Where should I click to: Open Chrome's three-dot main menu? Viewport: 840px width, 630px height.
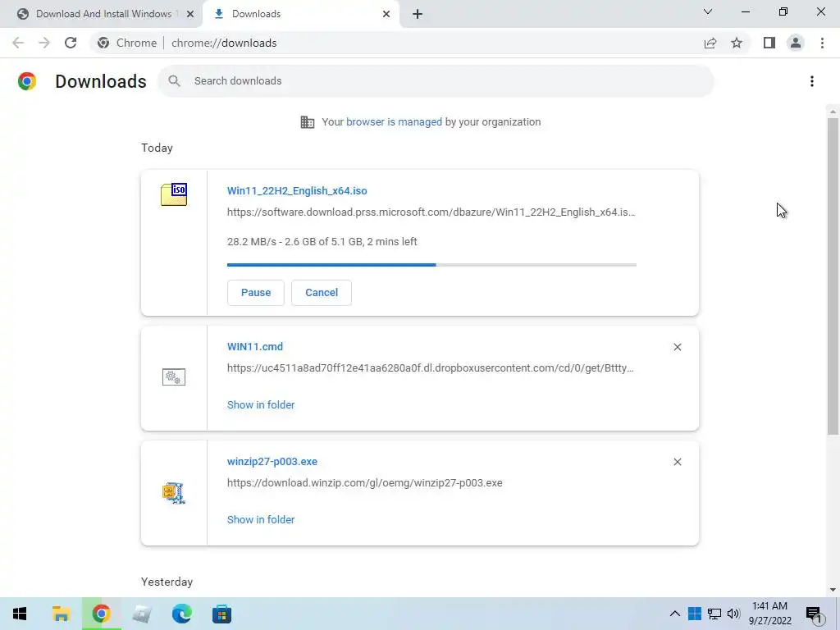click(x=822, y=43)
